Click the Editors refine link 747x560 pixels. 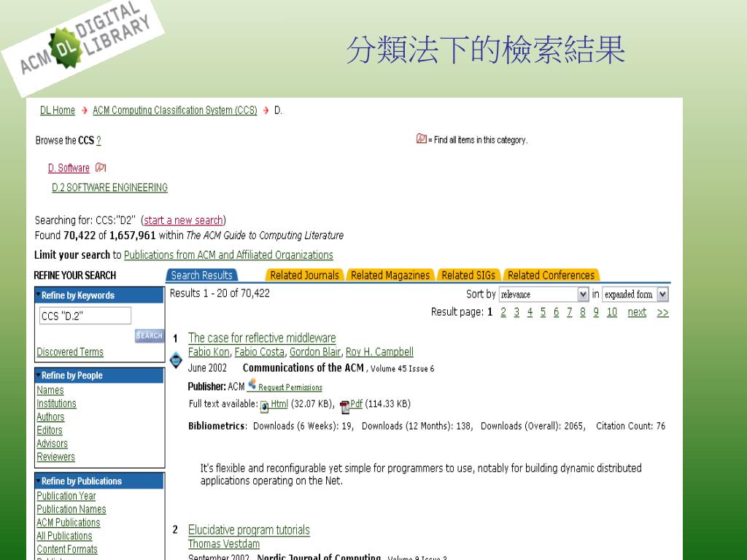tap(50, 430)
